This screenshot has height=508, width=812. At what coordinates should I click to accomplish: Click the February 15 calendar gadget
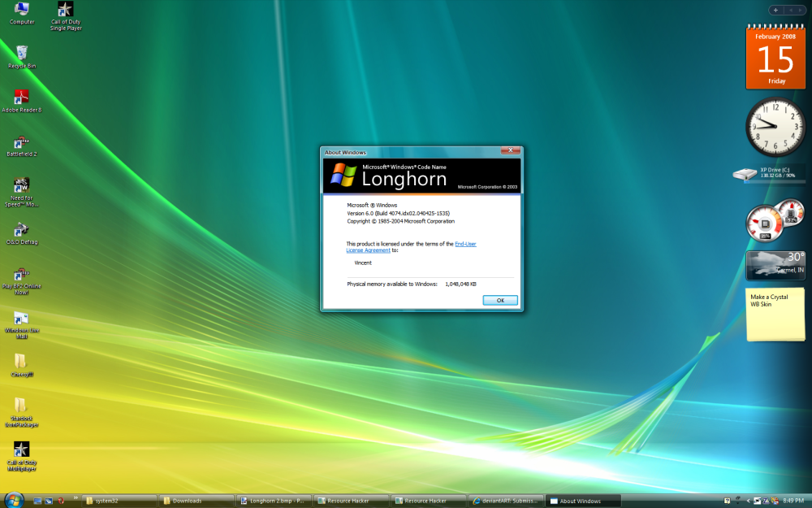775,57
